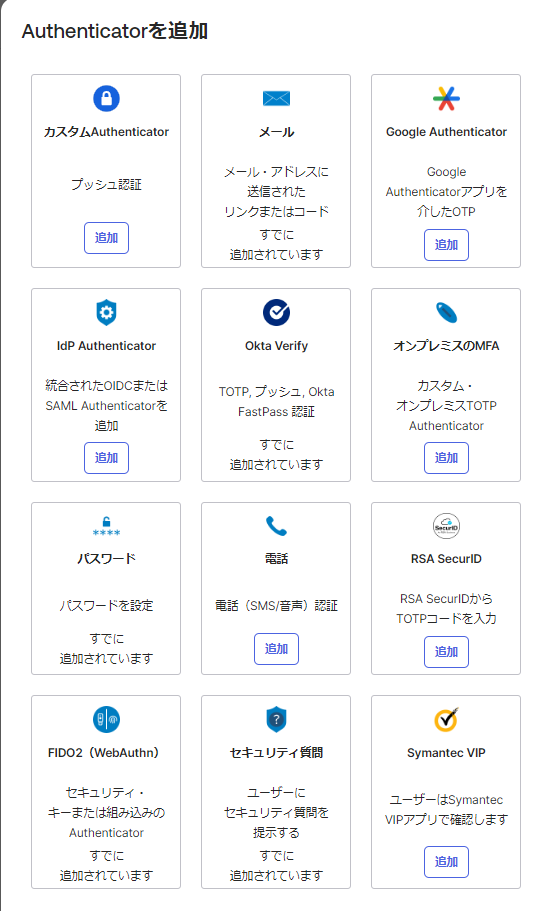Click the Symantec VIP checkmark icon
The height and width of the screenshot is (911, 557).
(446, 719)
